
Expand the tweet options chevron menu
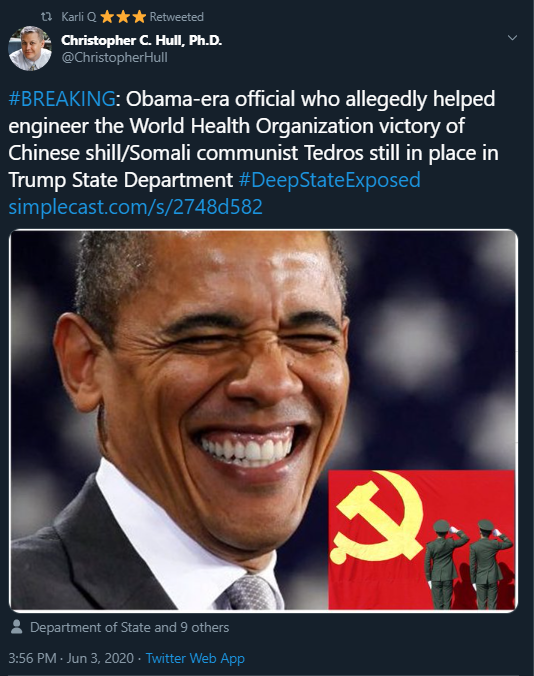coord(512,38)
